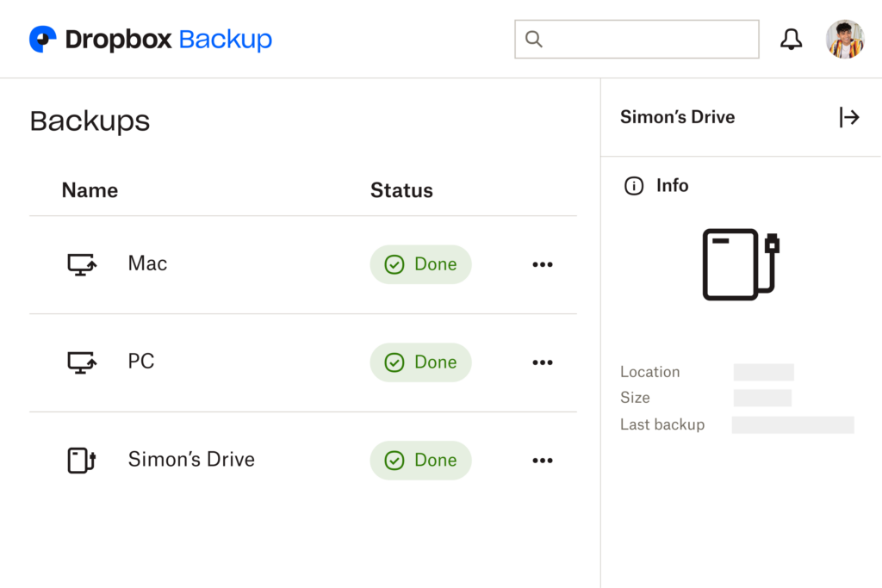Image resolution: width=882 pixels, height=588 pixels.
Task: Click inside the search field
Action: (650, 40)
